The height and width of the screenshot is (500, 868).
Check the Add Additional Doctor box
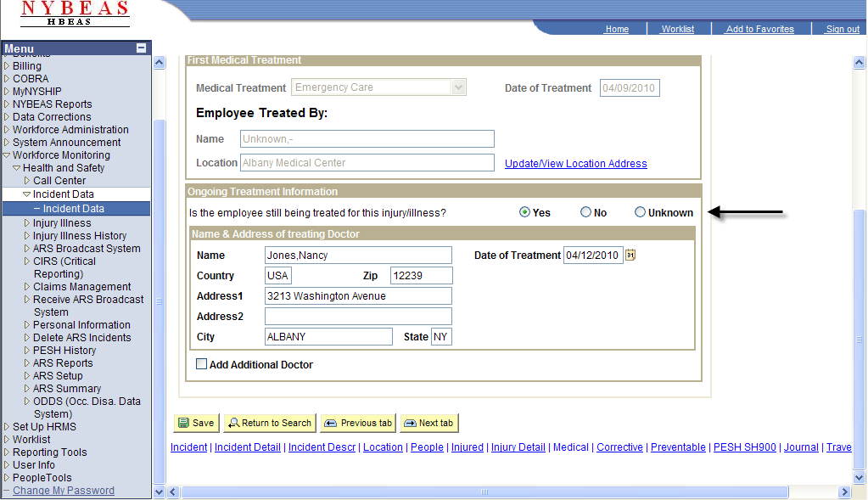click(201, 364)
